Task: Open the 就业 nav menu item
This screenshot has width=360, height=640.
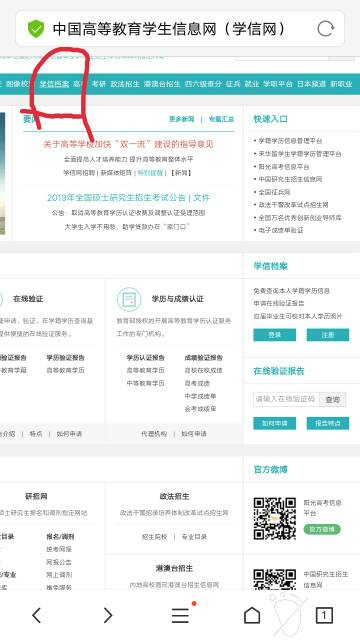Action: 252,84
